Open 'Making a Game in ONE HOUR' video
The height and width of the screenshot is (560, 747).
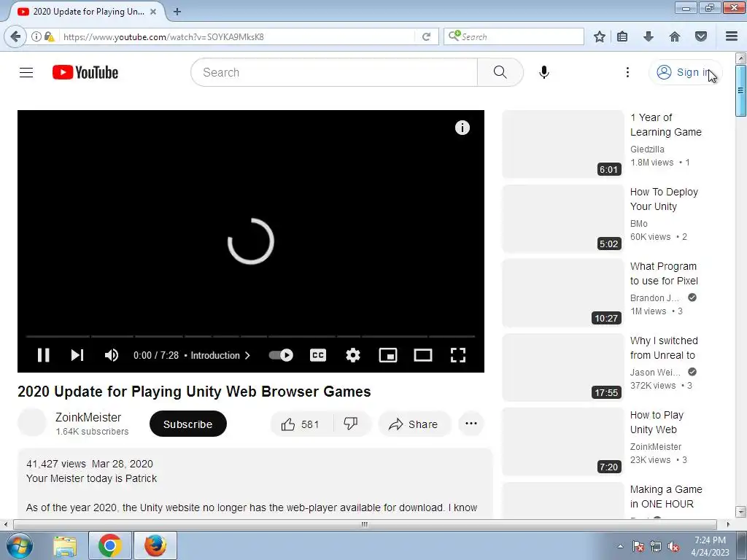pos(665,496)
